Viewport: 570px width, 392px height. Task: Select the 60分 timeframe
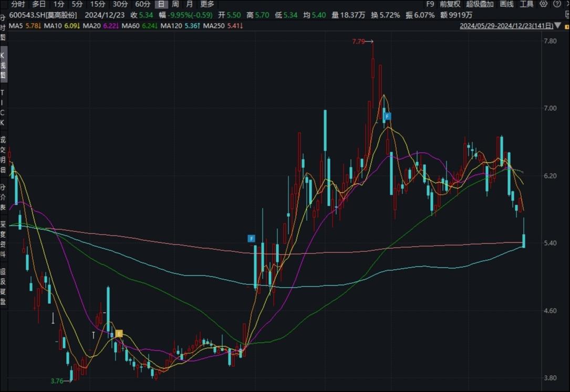tap(142, 4)
